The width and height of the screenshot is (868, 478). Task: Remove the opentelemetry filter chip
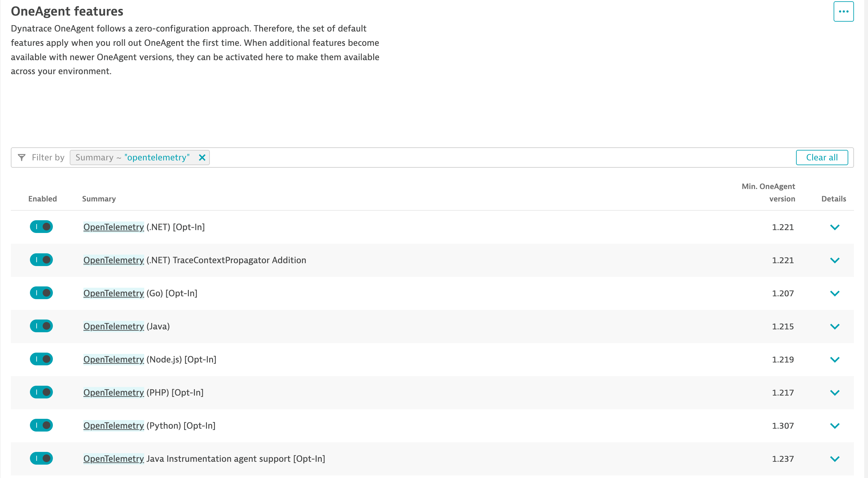coord(202,157)
